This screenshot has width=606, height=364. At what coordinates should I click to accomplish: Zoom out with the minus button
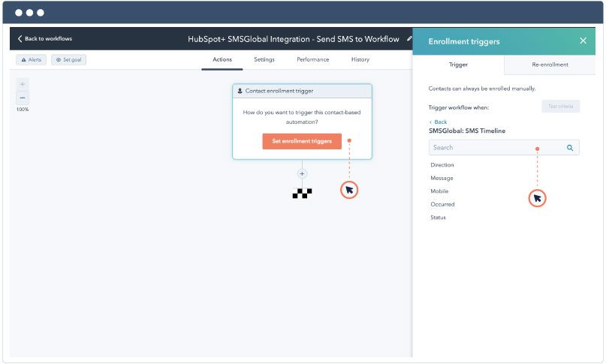[x=23, y=98]
